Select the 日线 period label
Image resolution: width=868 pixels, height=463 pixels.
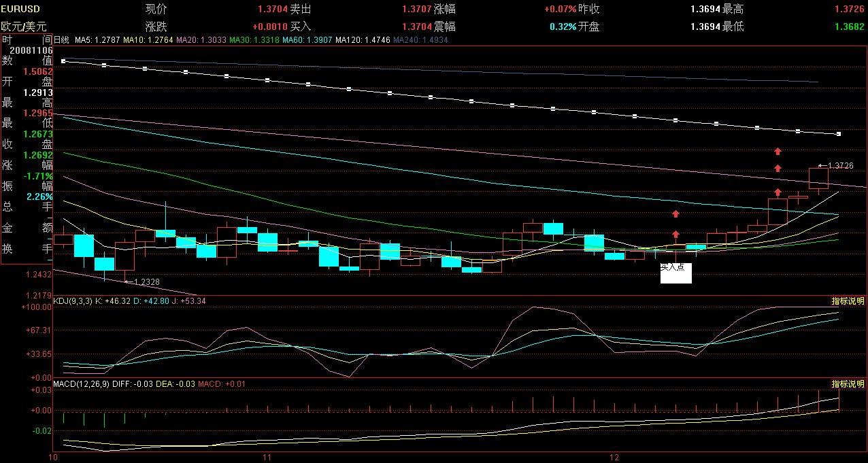[61, 40]
